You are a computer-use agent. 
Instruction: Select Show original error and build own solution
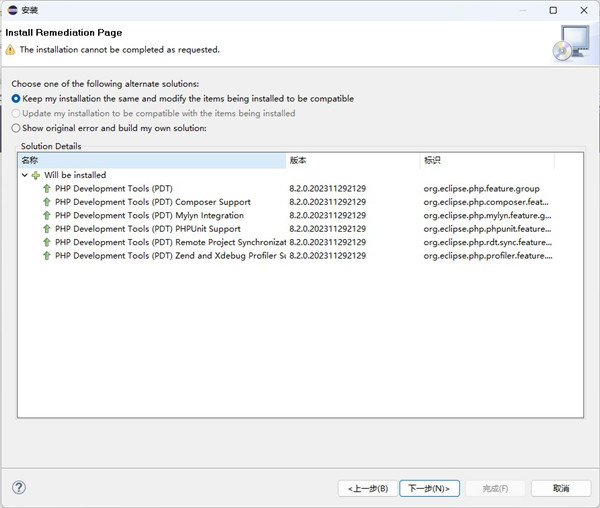click(x=16, y=128)
